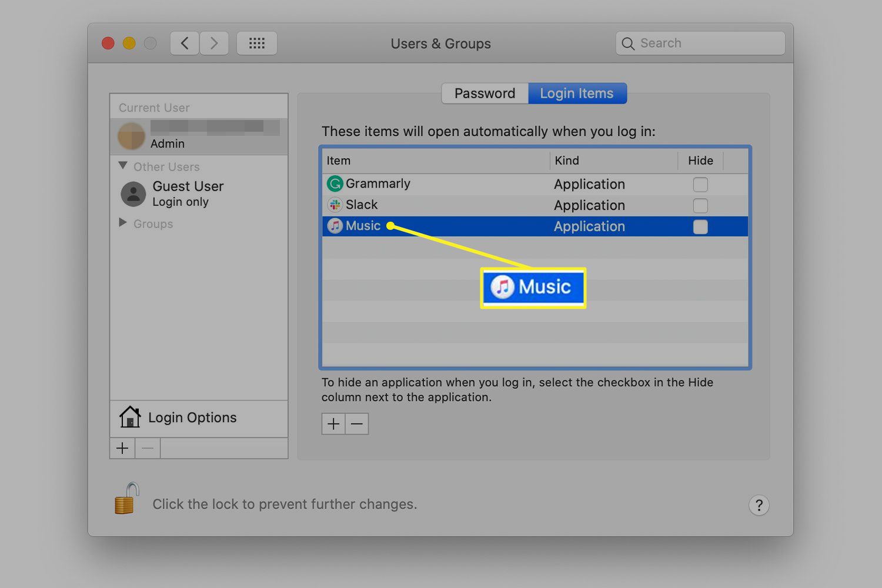This screenshot has height=588, width=882.
Task: Click the lock to prevent changes
Action: (x=127, y=499)
